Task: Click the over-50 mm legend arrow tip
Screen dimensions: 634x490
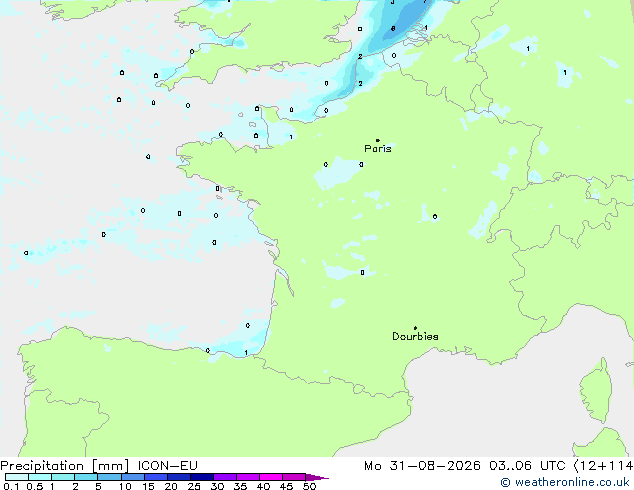Action: (317, 477)
